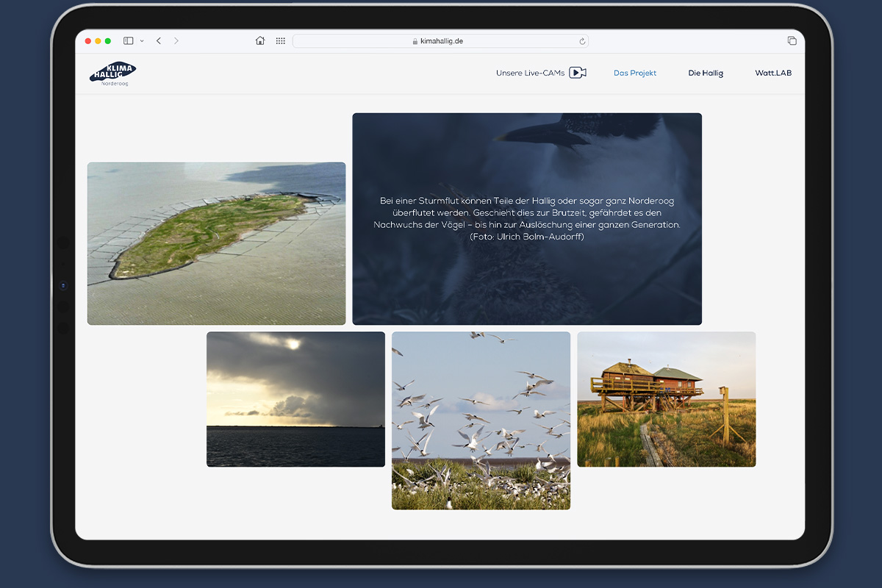Click the Sturmflut text overlay card
The height and width of the screenshot is (588, 882).
(527, 219)
